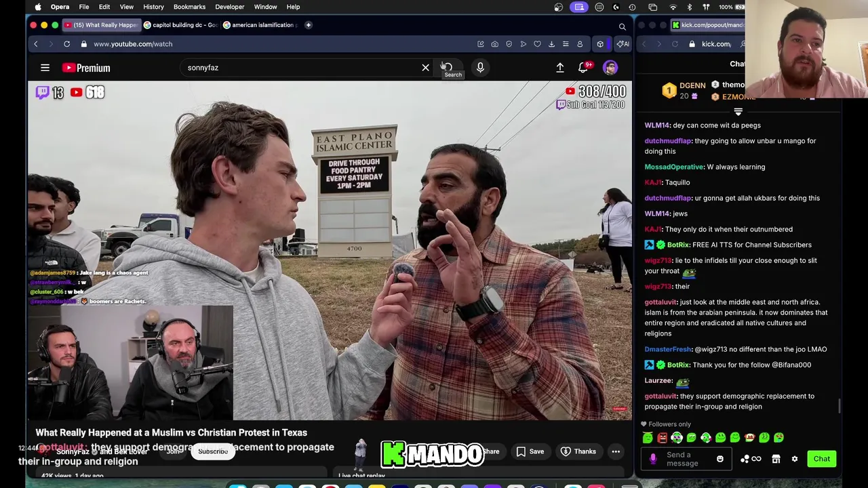Open Opera's edit page icon in address bar
Screen dimensions: 868x488
(481, 44)
